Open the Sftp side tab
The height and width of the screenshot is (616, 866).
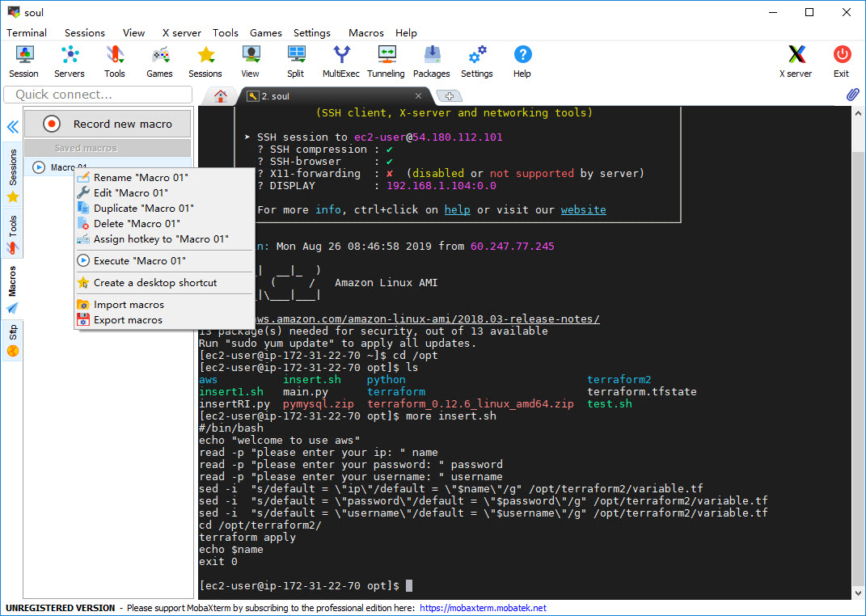tap(13, 340)
